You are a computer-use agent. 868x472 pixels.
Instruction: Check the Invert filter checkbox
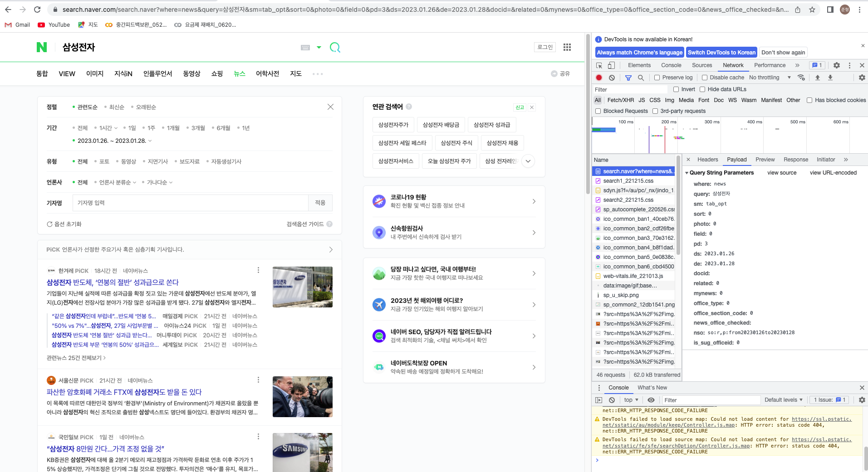(676, 89)
